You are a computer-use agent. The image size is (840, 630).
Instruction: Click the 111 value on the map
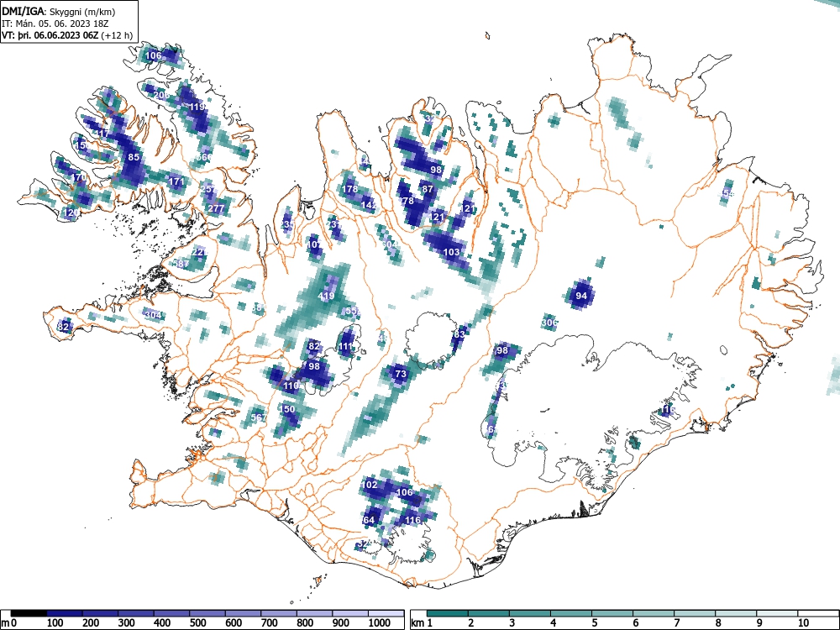(x=346, y=347)
